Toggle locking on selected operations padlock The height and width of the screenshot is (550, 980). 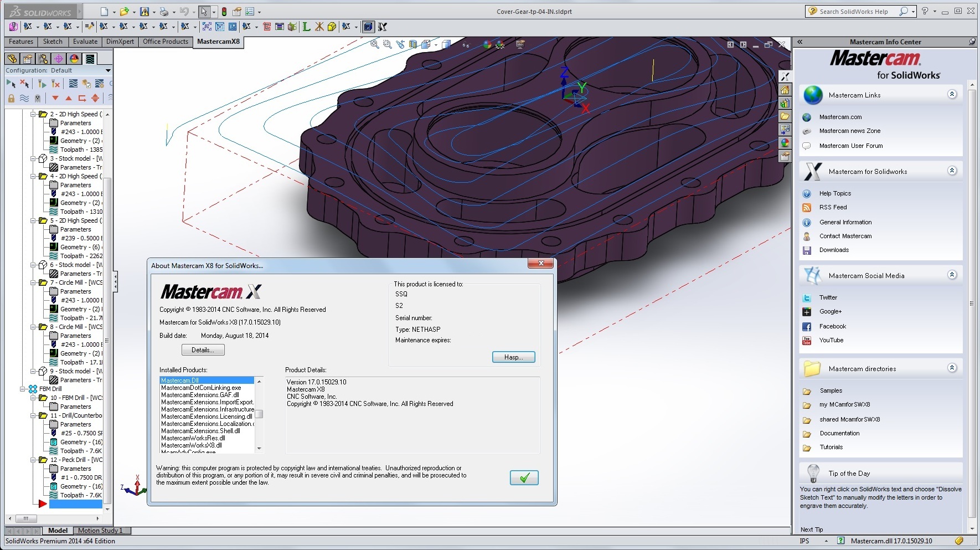point(11,98)
